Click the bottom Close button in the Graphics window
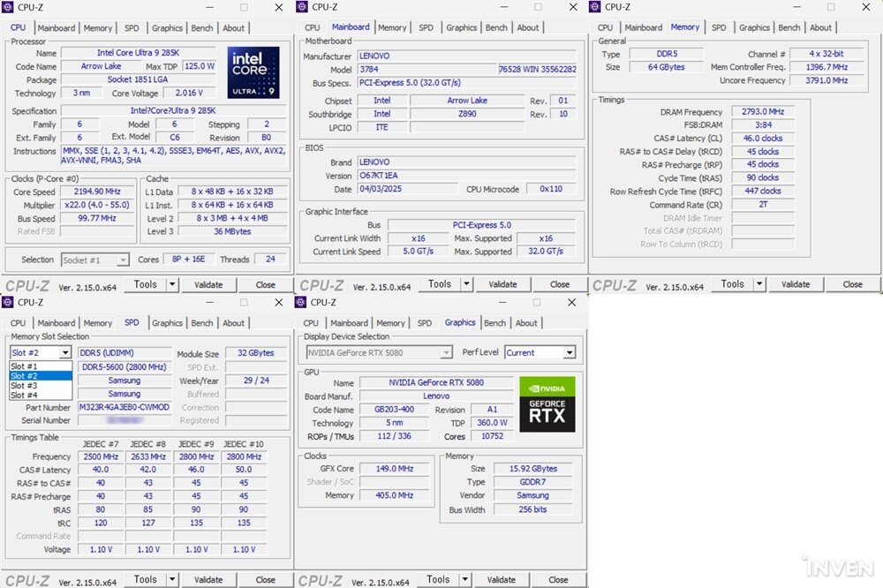Screen dimensions: 883x588 [x=558, y=580]
